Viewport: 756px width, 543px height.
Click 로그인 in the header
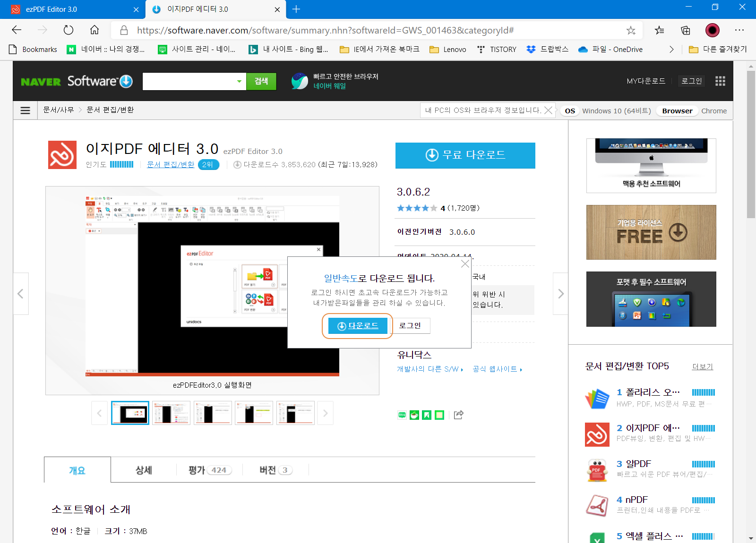[691, 81]
